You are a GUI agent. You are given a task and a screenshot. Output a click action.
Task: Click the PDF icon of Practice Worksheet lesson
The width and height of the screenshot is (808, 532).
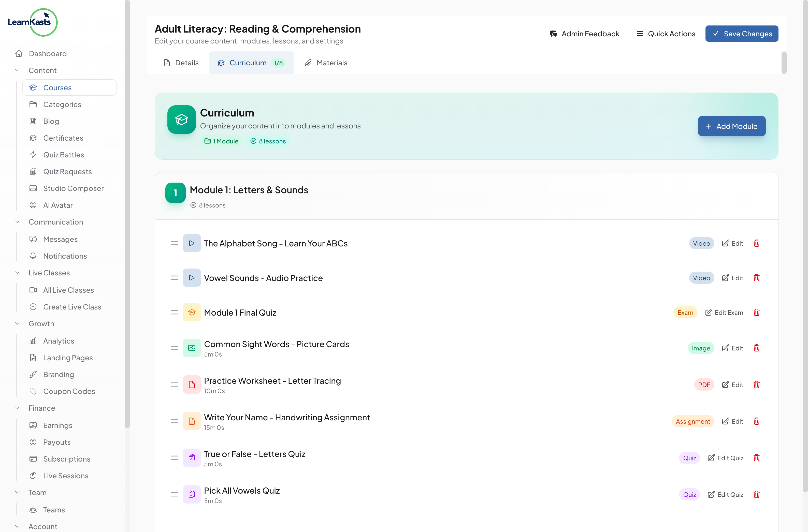pyautogui.click(x=192, y=385)
